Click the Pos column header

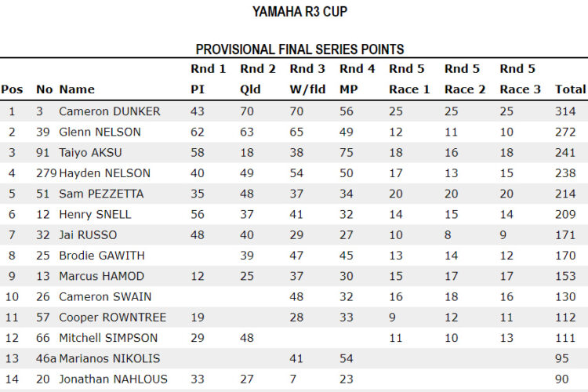(12, 89)
